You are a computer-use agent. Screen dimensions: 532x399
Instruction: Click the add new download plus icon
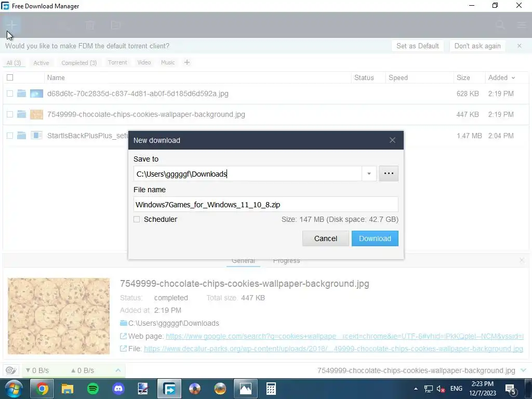click(x=11, y=25)
